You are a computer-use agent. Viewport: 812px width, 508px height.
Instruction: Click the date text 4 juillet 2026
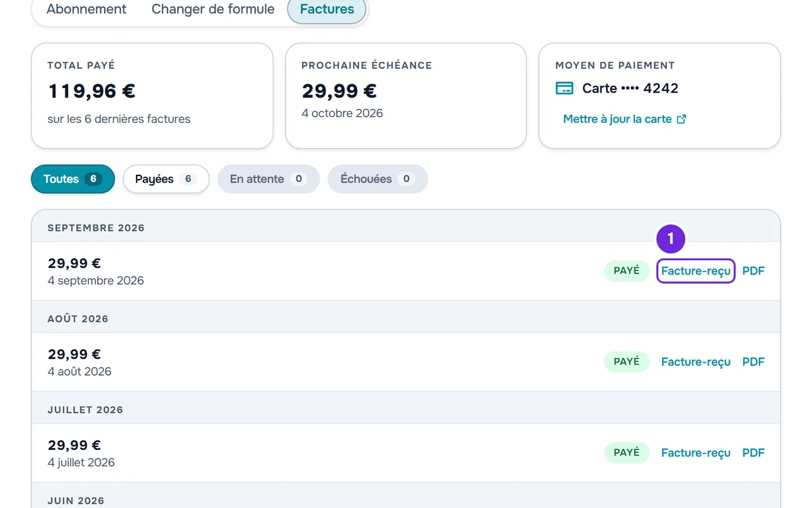[82, 463]
